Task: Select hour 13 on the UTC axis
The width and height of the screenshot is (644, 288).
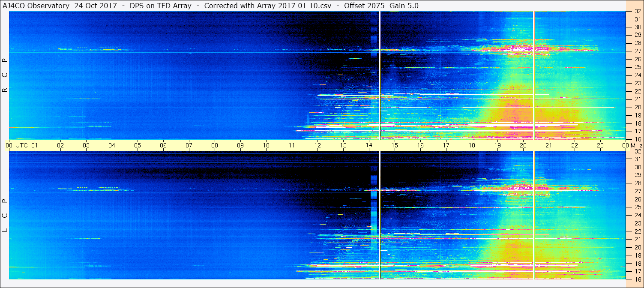Action: (x=343, y=145)
